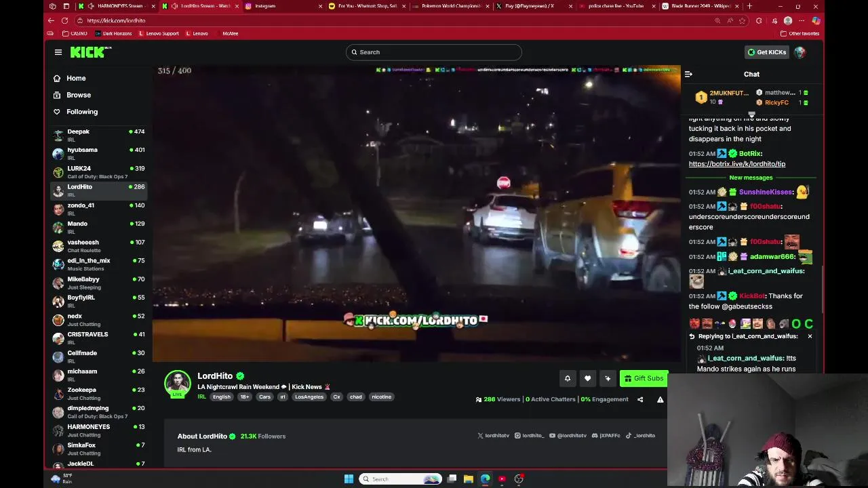Image resolution: width=868 pixels, height=488 pixels.
Task: Open Zookeepa channel in sidebar
Action: pyautogui.click(x=99, y=394)
